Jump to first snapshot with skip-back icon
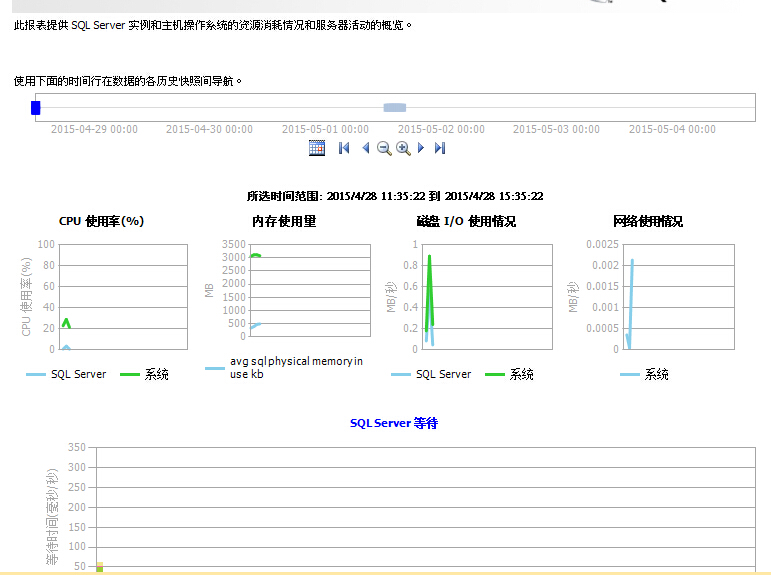The height and width of the screenshot is (575, 771). tap(344, 148)
